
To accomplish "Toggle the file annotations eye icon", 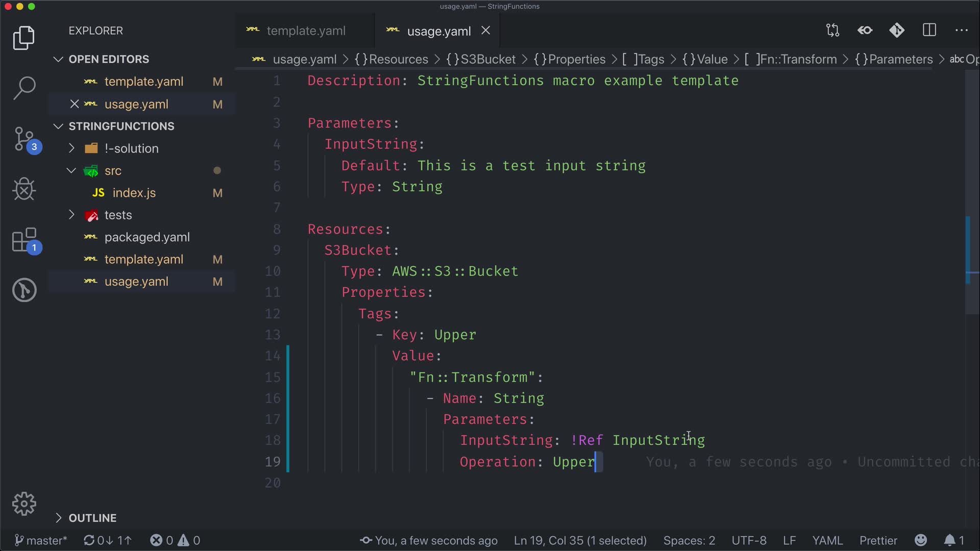I will [865, 31].
